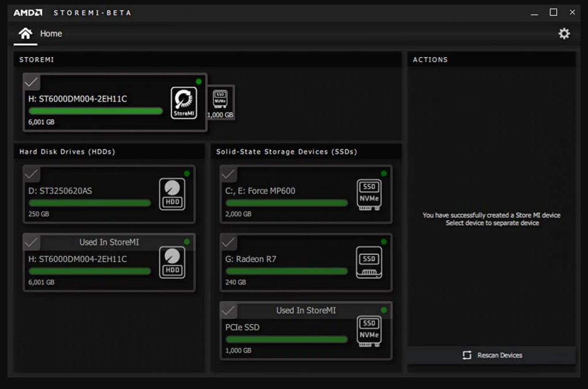Select drive name C:, E: Force MP600
Viewport: 588px width, 389px height.
[260, 191]
